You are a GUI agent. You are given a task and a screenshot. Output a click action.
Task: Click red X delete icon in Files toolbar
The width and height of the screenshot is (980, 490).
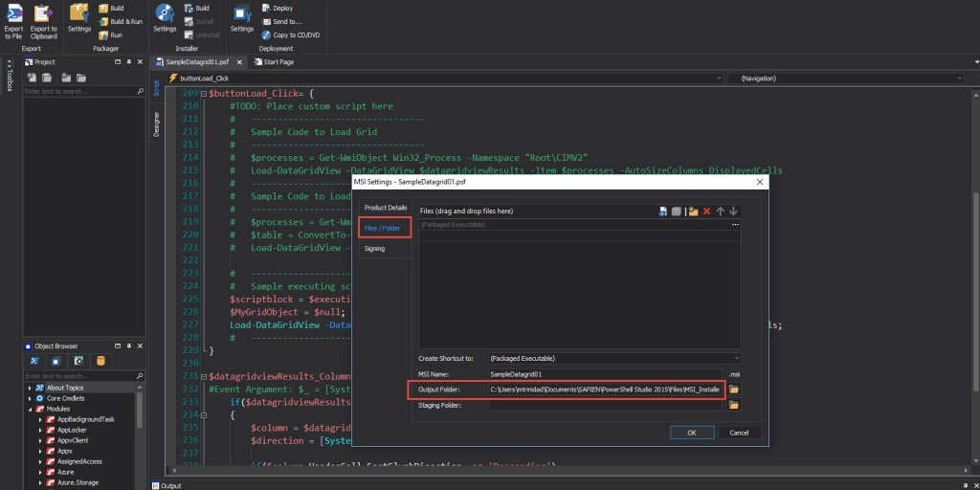[x=707, y=212]
